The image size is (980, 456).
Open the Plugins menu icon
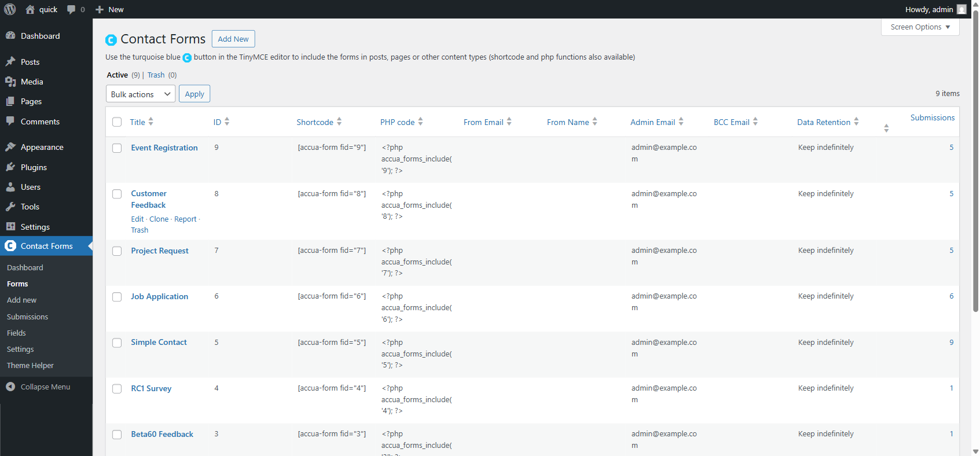point(10,167)
